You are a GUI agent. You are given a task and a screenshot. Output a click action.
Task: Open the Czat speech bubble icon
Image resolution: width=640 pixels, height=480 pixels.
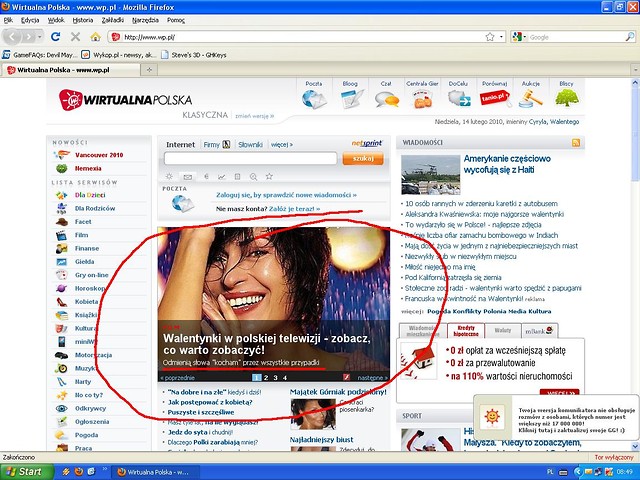[x=386, y=99]
